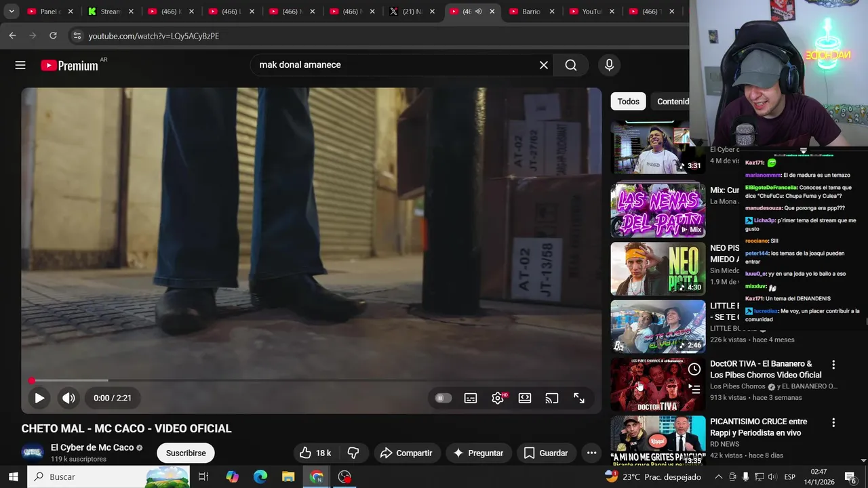Open options menu for DoctOR TIVA video
The height and width of the screenshot is (488, 868).
click(833, 365)
